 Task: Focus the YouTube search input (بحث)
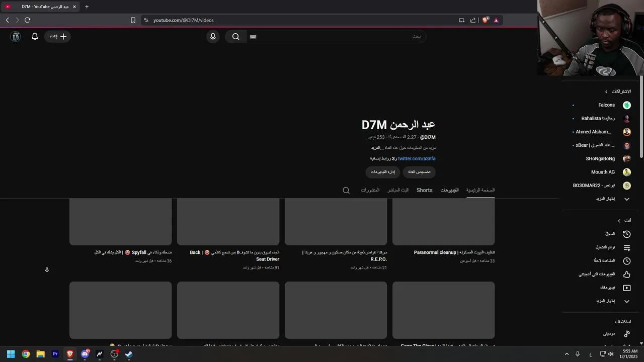[x=336, y=36]
